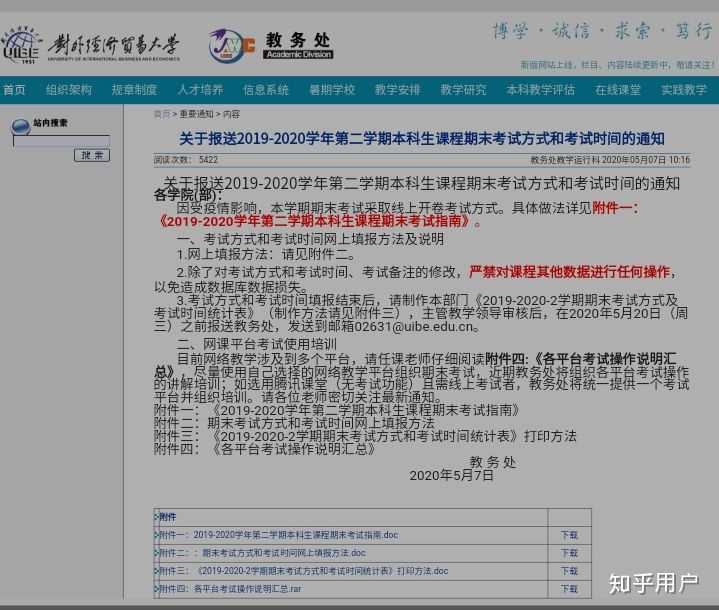Click 下载 for 附件一
The height and width of the screenshot is (610, 719).
coord(569,535)
